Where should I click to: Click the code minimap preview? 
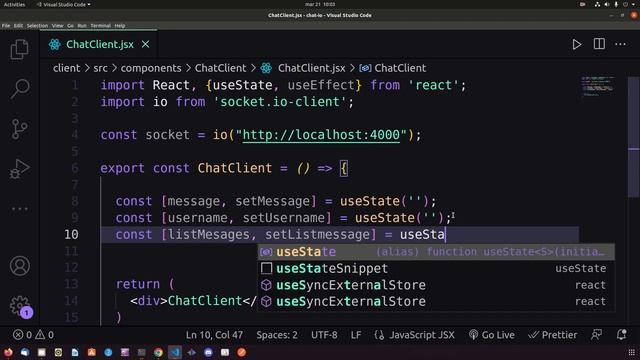click(x=597, y=86)
